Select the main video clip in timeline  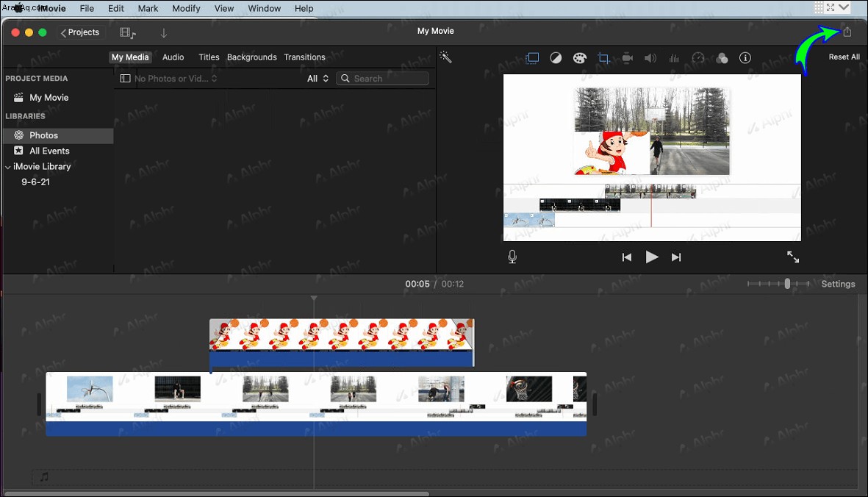click(x=316, y=404)
